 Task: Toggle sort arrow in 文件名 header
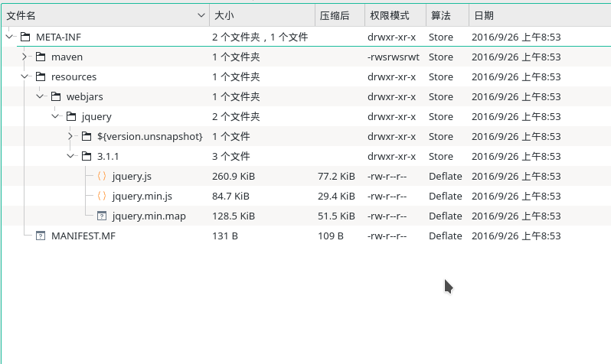[x=201, y=15]
